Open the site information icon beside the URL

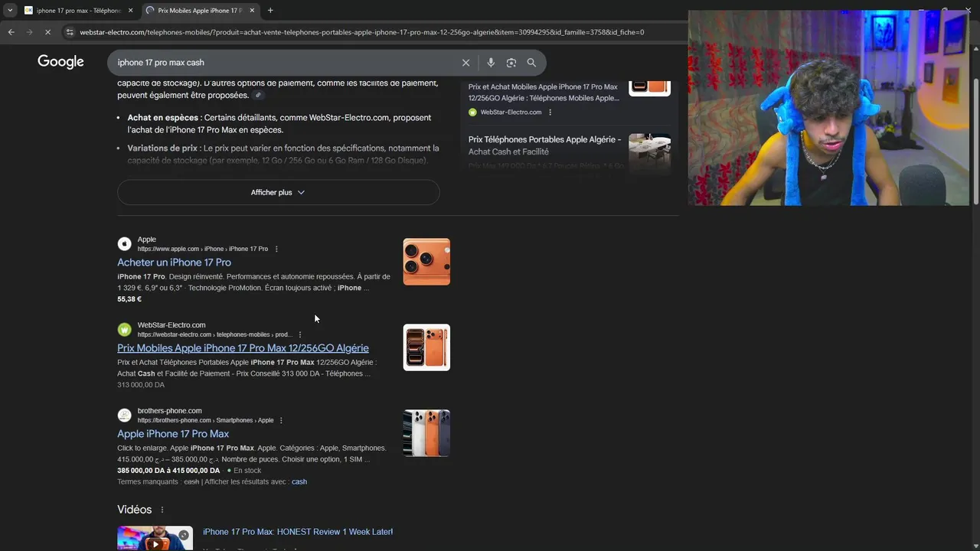click(70, 32)
